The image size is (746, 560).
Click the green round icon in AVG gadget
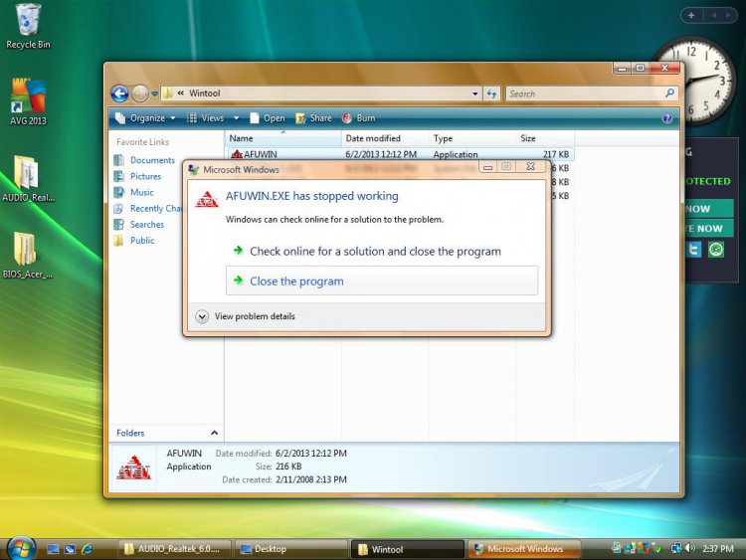(715, 250)
